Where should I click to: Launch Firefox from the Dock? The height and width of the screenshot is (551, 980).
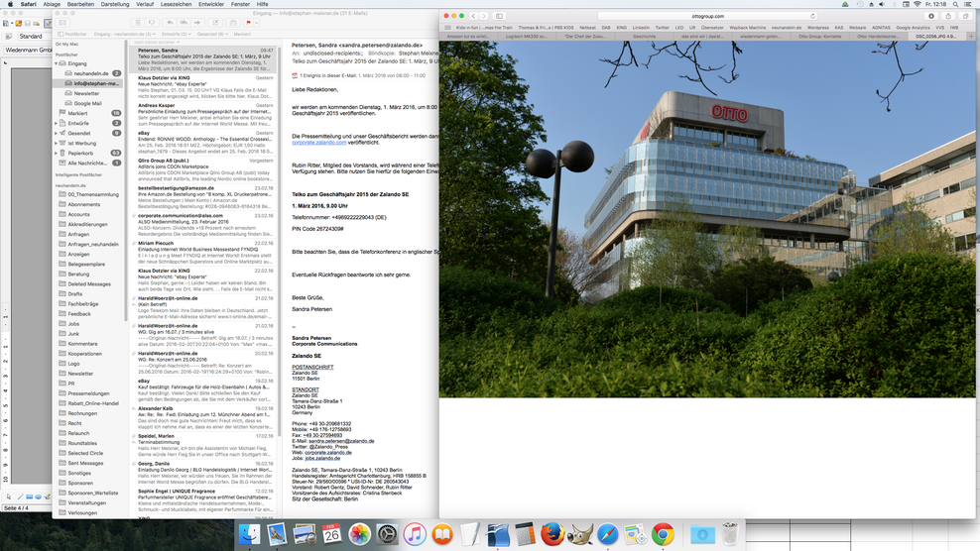pos(552,535)
